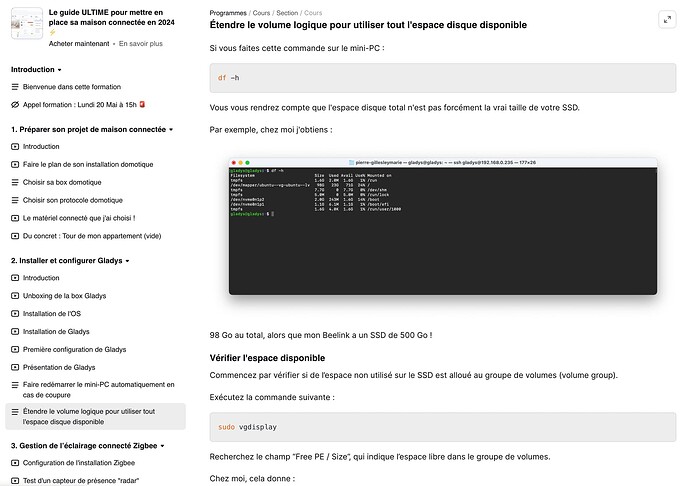Viewport: 690px width, 486px height.
Task: Click the first Cours breadcrumb
Action: [x=261, y=13]
